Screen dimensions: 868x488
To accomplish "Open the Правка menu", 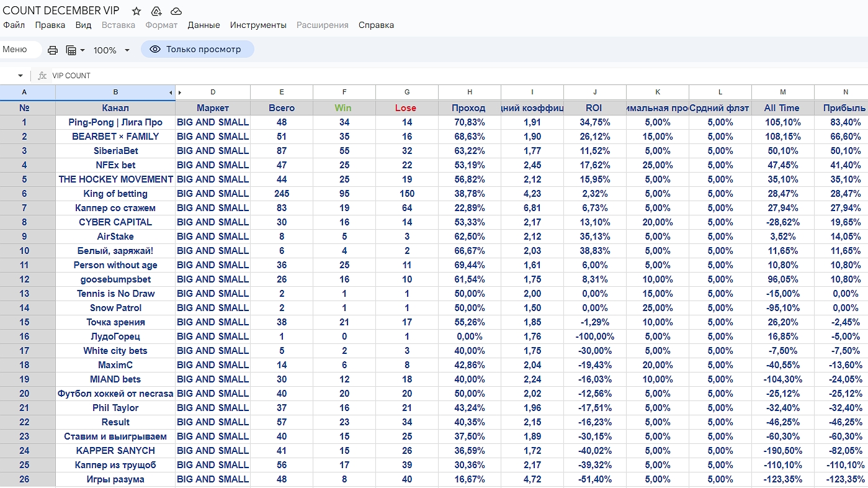I will [50, 25].
